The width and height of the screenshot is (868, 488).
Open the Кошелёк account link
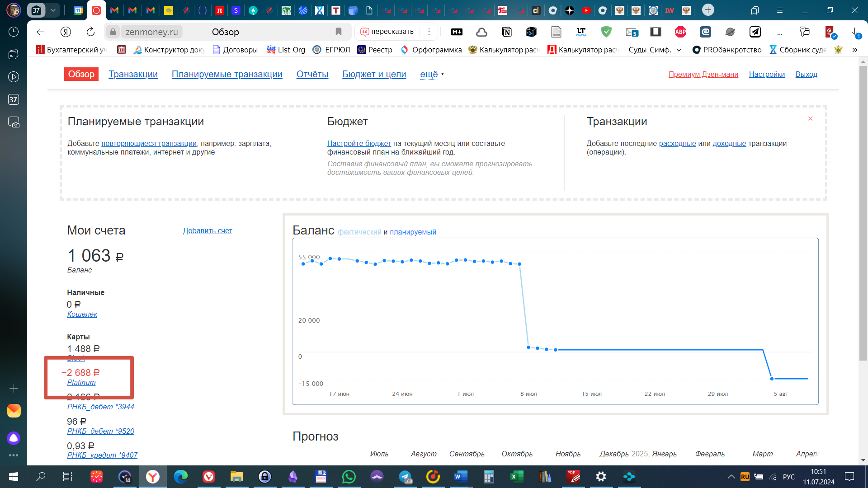pos(82,314)
